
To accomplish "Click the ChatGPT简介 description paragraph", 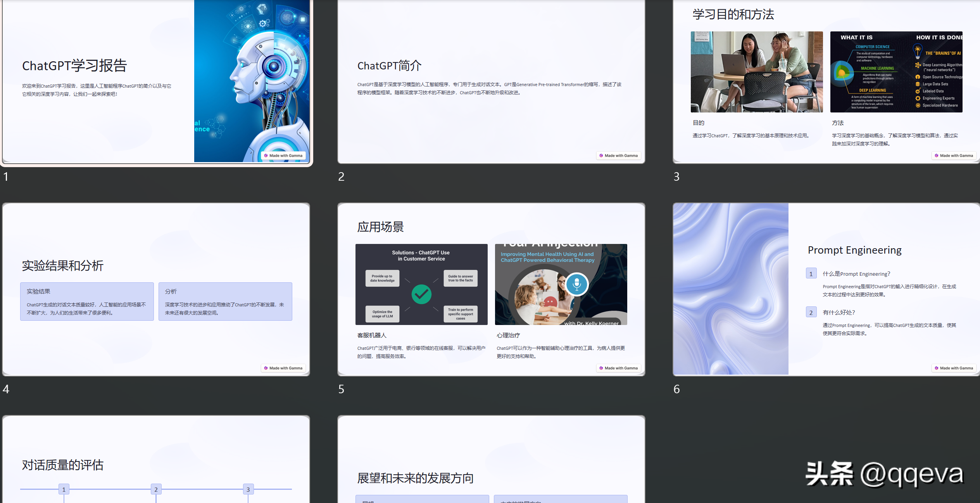I will tap(489, 88).
